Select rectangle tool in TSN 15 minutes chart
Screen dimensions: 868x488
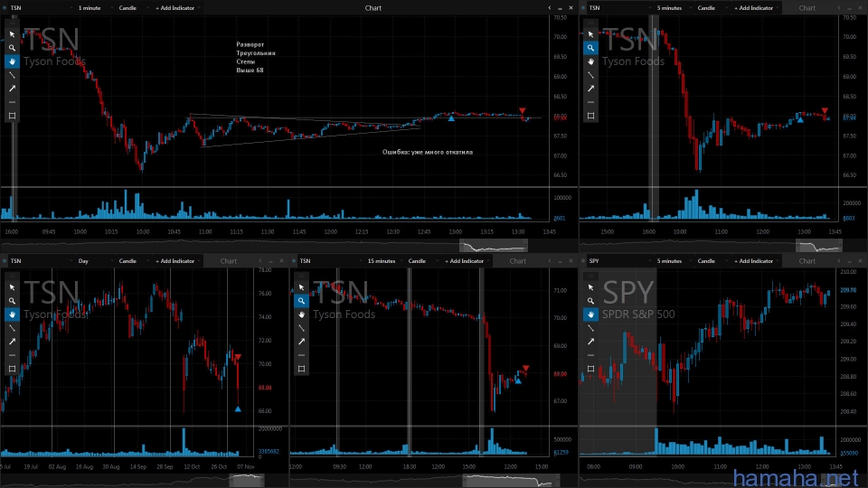[x=302, y=369]
